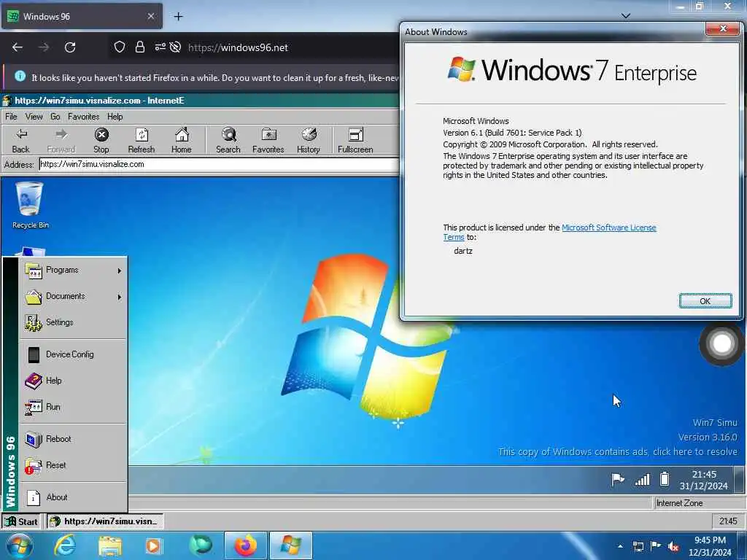Open the list all tabs chevron
This screenshot has height=560, width=747.
click(x=626, y=16)
